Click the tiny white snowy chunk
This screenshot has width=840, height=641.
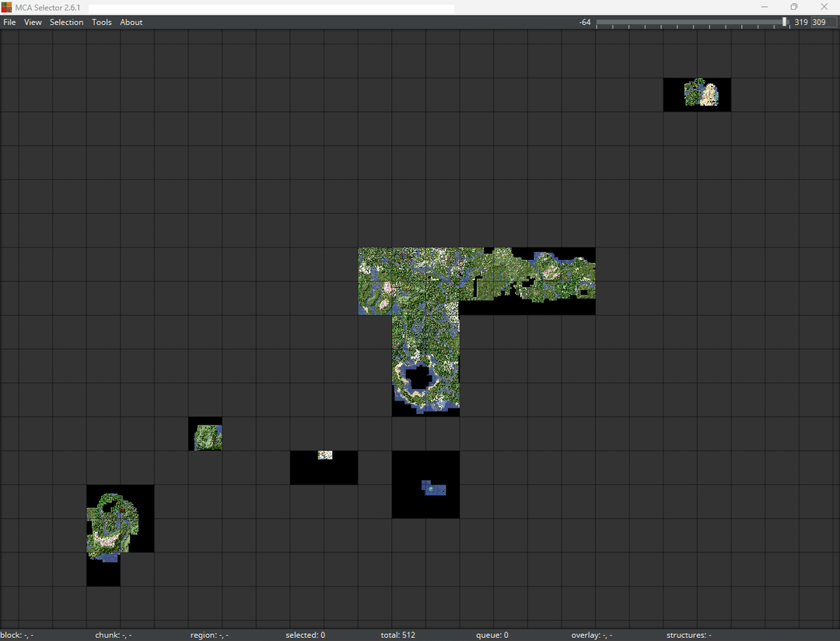[325, 455]
